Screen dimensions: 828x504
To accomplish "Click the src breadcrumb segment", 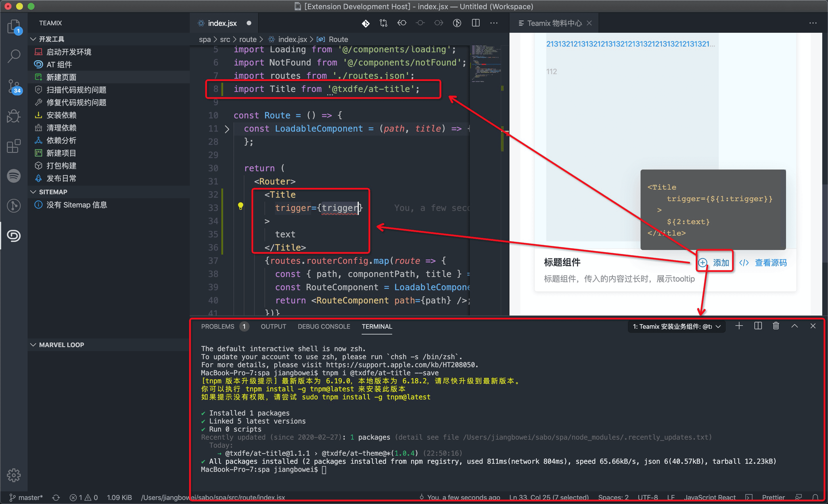I will [x=225, y=39].
